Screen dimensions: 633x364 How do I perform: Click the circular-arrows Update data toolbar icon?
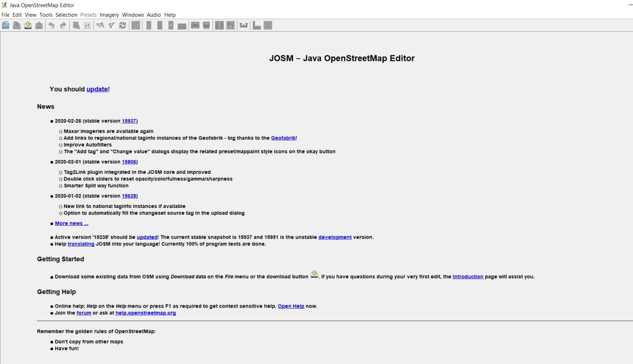pyautogui.click(x=122, y=25)
